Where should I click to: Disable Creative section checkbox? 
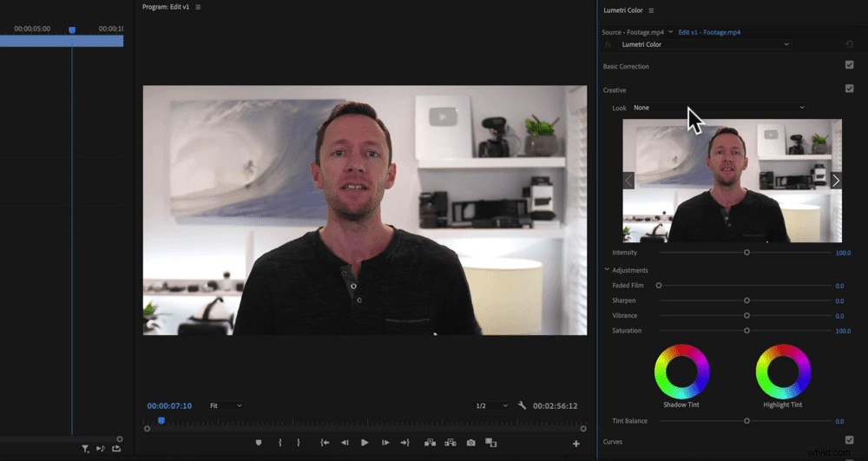849,89
